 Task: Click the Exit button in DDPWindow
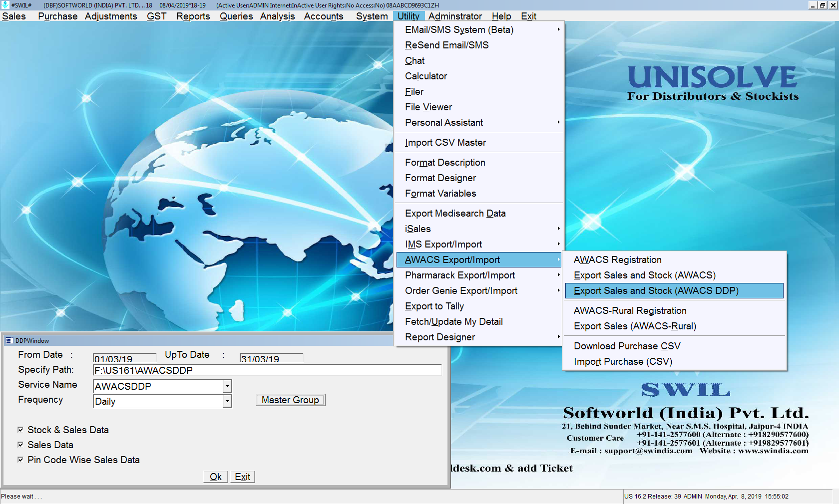point(243,477)
